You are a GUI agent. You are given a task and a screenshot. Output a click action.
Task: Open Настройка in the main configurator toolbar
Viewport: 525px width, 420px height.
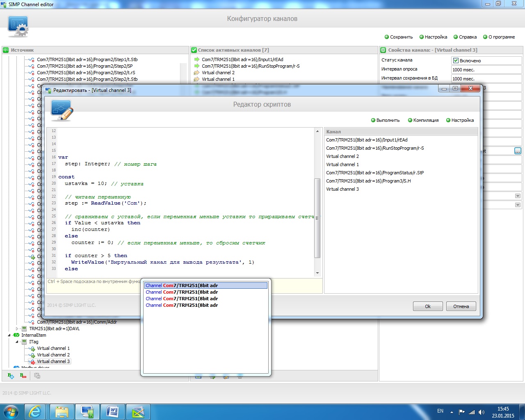click(x=433, y=37)
